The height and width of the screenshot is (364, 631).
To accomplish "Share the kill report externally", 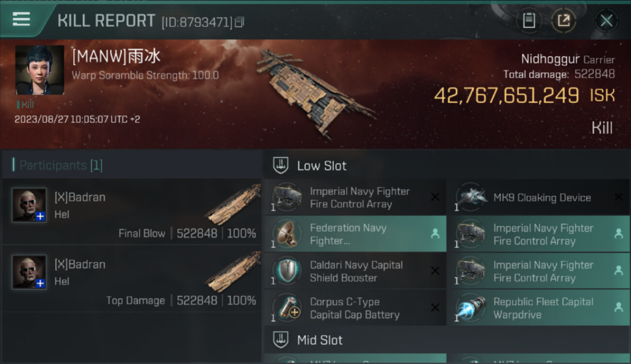I will point(564,20).
